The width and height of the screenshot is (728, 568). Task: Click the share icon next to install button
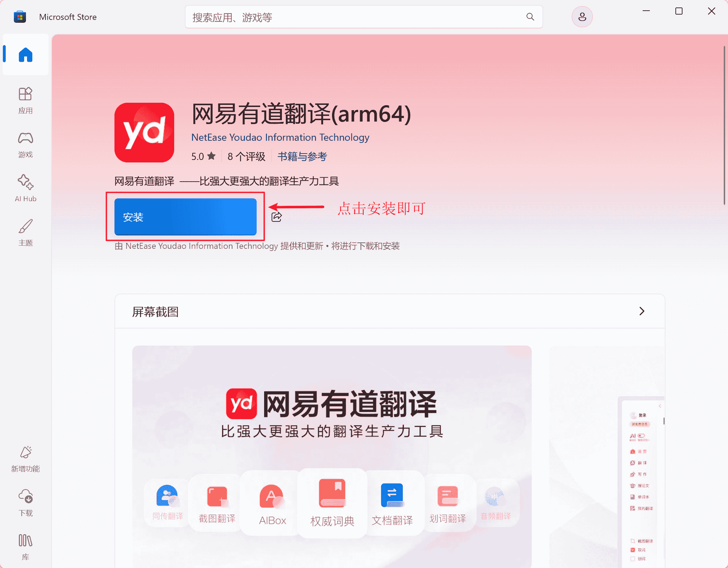tap(277, 217)
